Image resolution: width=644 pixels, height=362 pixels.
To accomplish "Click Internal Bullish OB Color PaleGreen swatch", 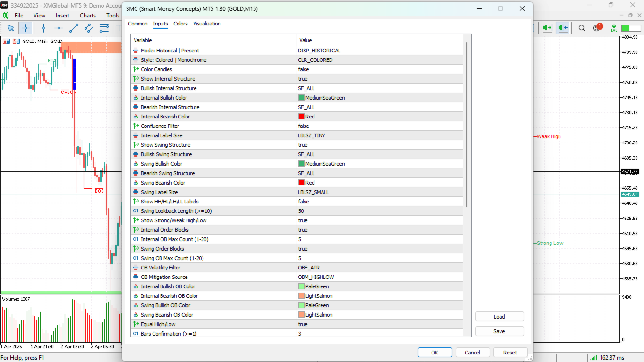I will (301, 286).
